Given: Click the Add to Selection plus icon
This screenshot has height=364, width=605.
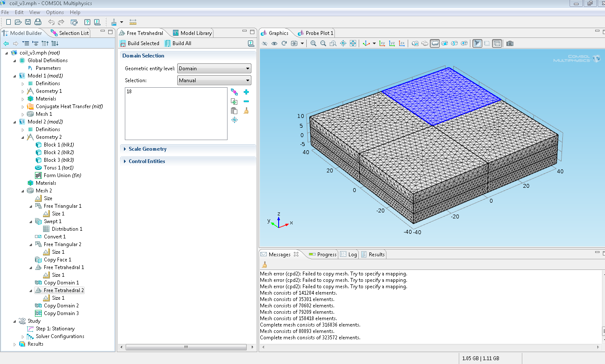Looking at the screenshot, I should [x=246, y=92].
